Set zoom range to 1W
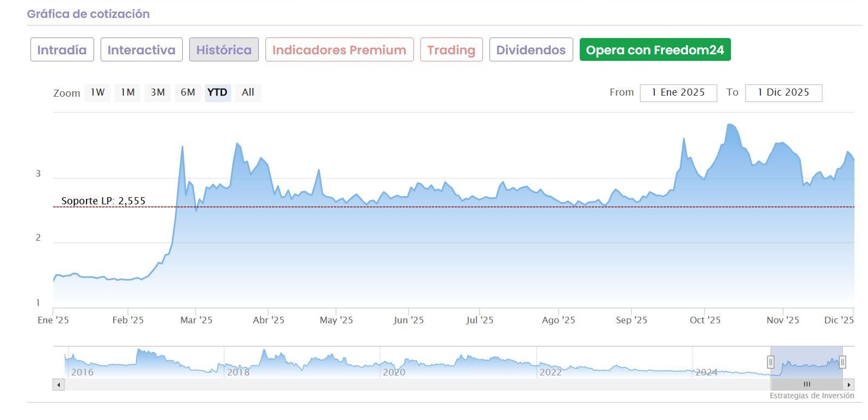Screen dimensions: 868x420 pyautogui.click(x=97, y=92)
